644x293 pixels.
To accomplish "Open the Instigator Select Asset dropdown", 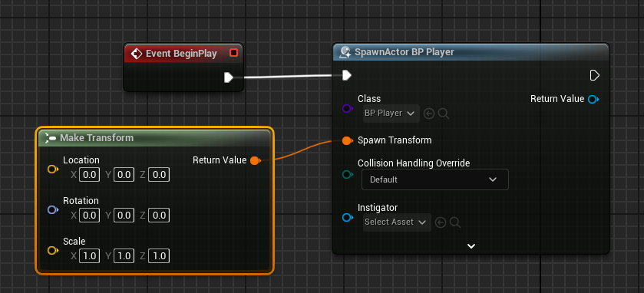I will click(x=397, y=222).
